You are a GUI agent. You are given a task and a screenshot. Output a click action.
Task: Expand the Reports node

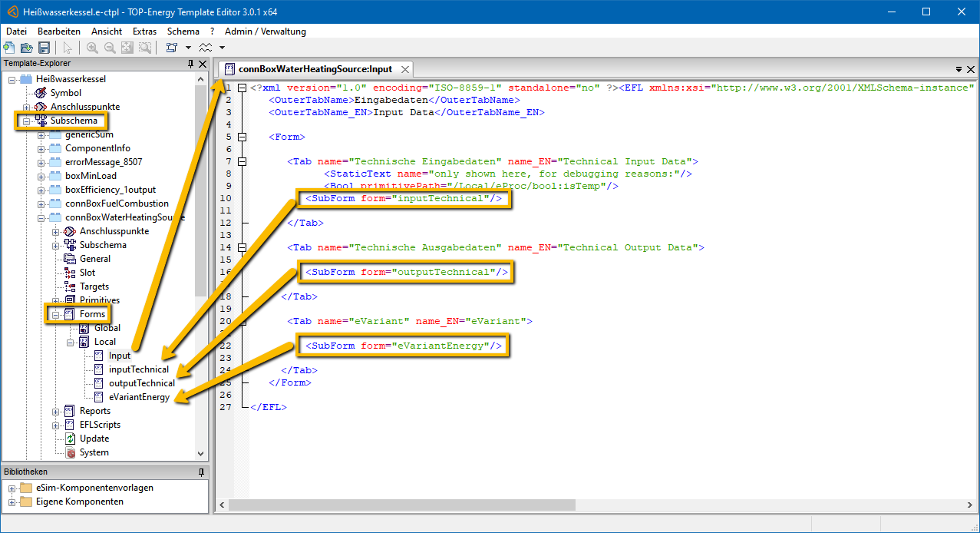click(x=56, y=411)
